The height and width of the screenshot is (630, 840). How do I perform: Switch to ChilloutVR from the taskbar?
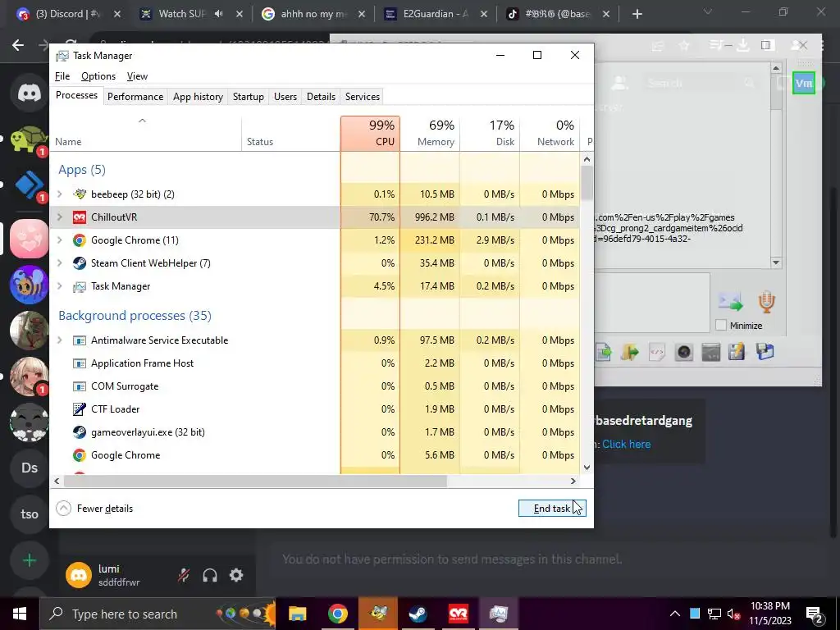pyautogui.click(x=458, y=614)
